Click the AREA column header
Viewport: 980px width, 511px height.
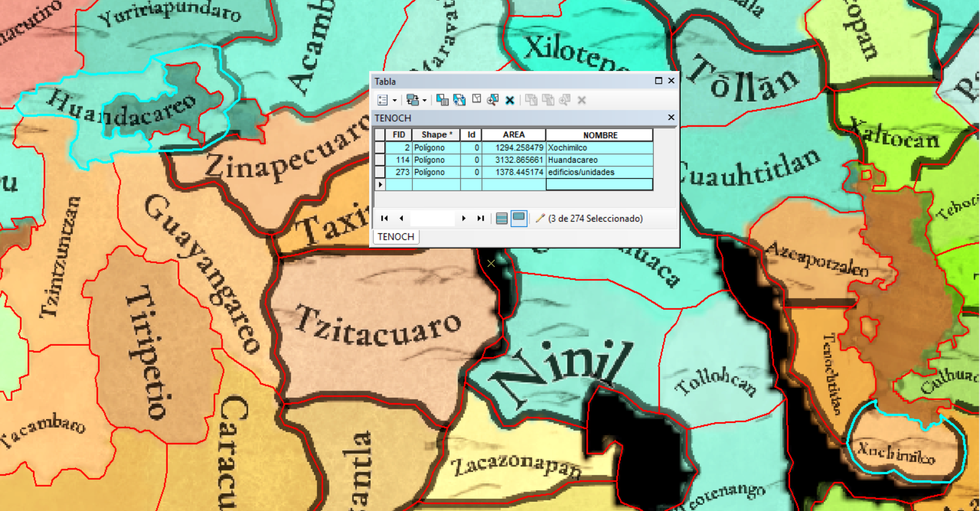(x=514, y=135)
